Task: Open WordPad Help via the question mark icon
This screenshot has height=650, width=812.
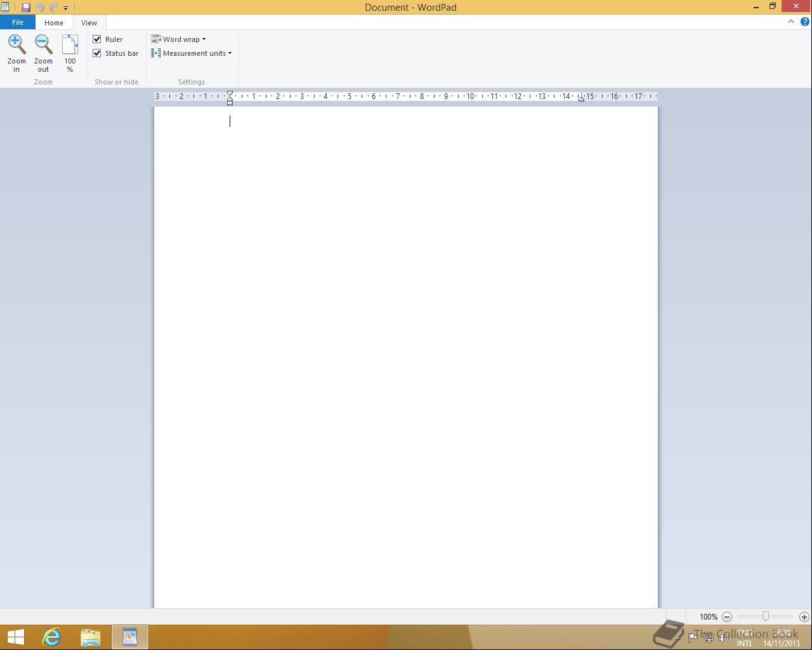Action: 804,22
